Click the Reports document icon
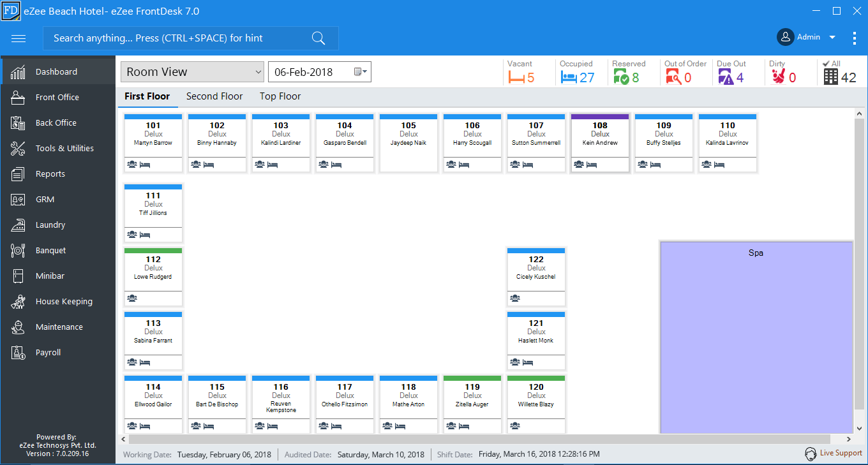 click(18, 173)
